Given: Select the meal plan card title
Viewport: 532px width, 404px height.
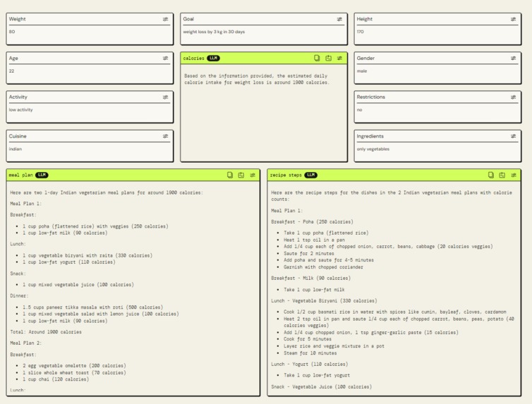Looking at the screenshot, I should point(20,176).
